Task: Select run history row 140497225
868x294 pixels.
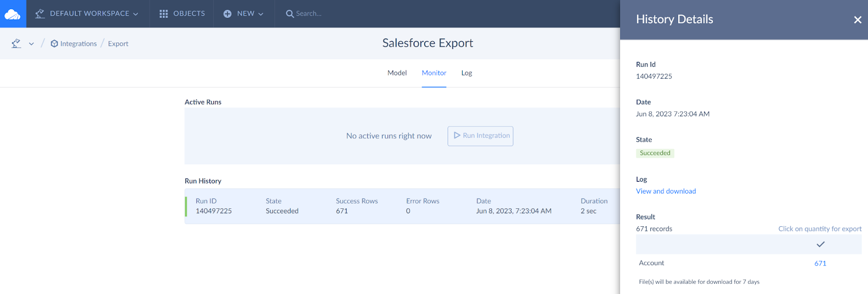Action: click(402, 206)
